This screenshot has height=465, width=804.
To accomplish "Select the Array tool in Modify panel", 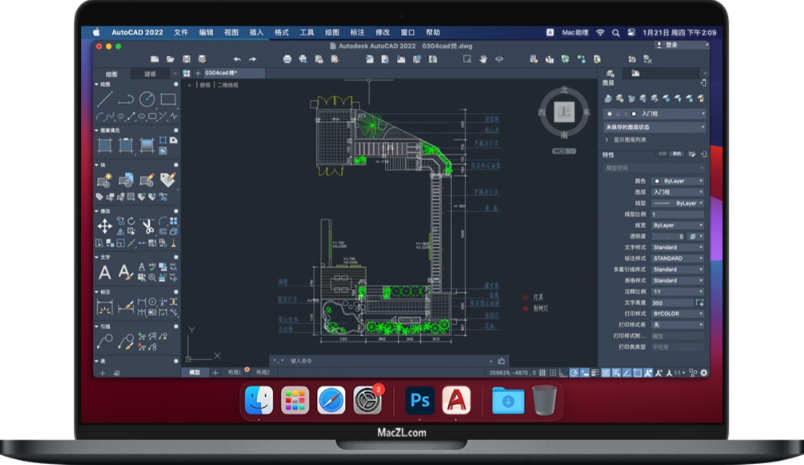I will tap(174, 221).
